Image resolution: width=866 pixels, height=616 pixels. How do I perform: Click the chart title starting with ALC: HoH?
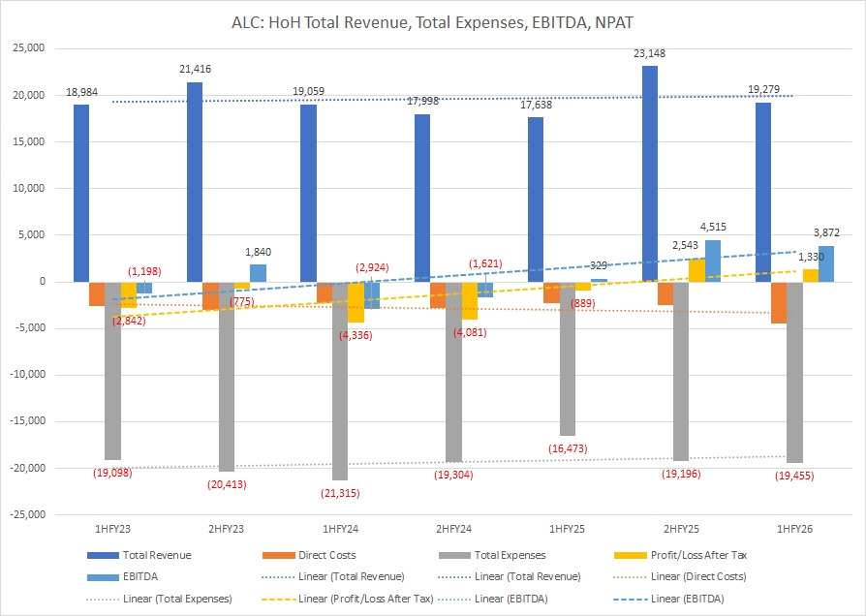[x=433, y=24]
